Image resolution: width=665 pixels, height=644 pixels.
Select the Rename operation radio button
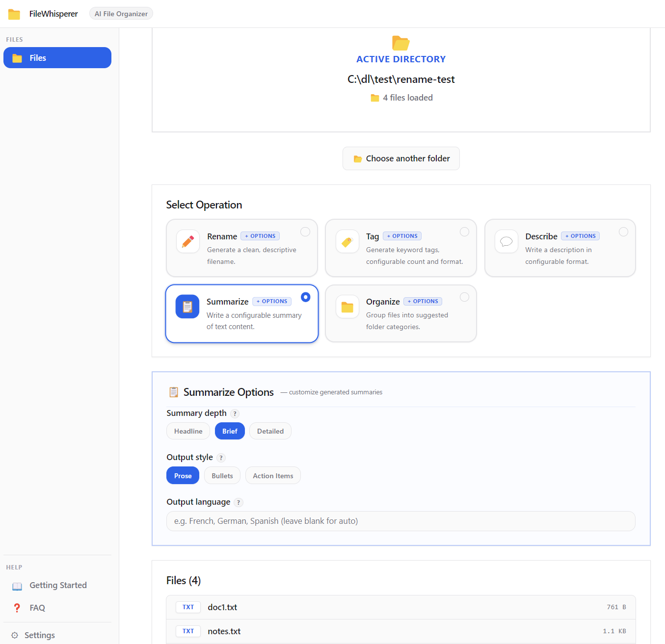point(305,232)
